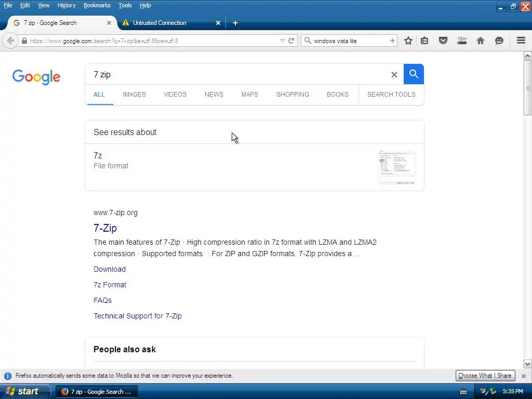Open the Tools menu
Viewport: 532px width, 399px height.
pos(125,5)
